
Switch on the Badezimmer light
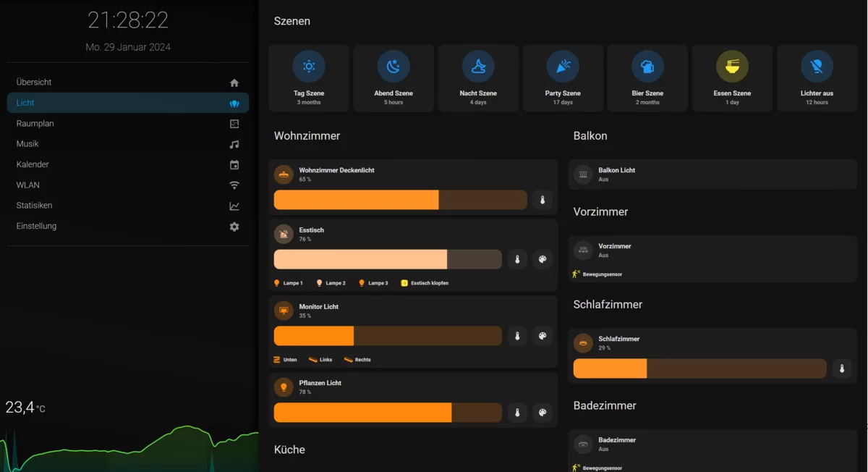click(x=583, y=444)
